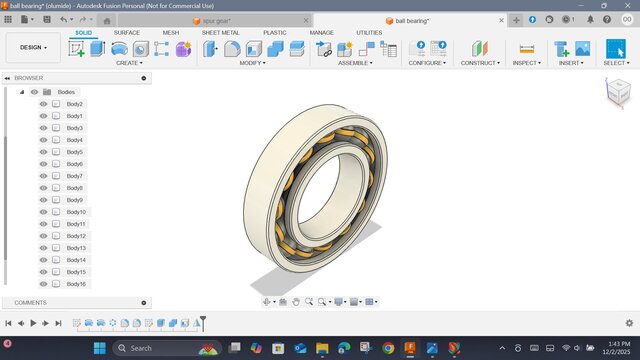Expand the INSERT menu dropdown
The image size is (640, 360).
coord(571,63)
